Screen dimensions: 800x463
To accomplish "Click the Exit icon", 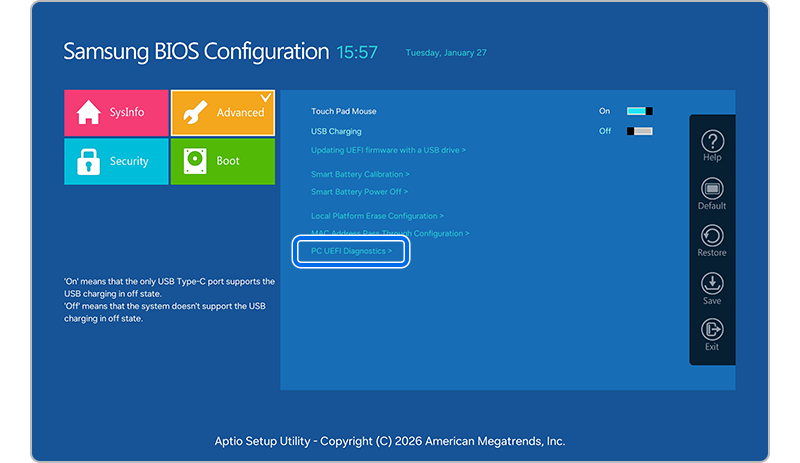I will (x=712, y=330).
